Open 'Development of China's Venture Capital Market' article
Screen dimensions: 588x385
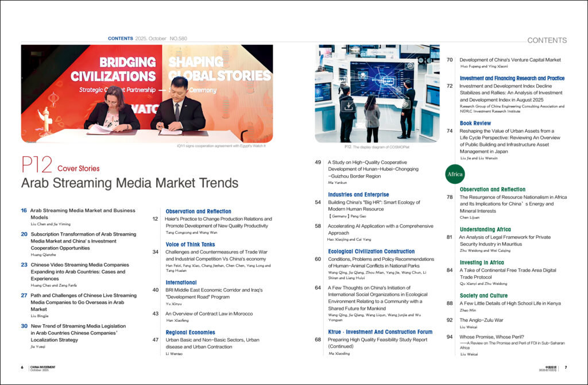510,60
